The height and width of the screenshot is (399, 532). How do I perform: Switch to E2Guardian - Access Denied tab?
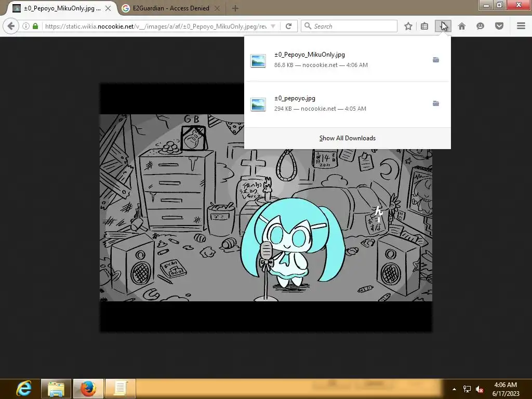[x=171, y=8]
